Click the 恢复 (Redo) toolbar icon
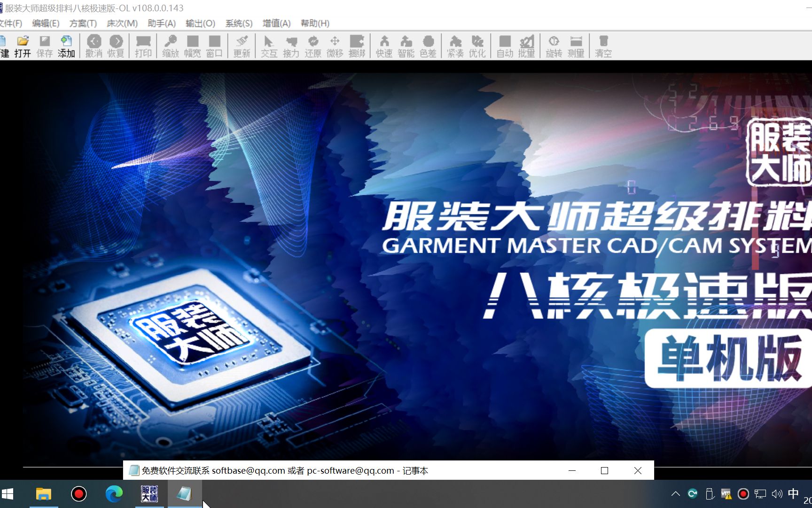 click(x=116, y=46)
